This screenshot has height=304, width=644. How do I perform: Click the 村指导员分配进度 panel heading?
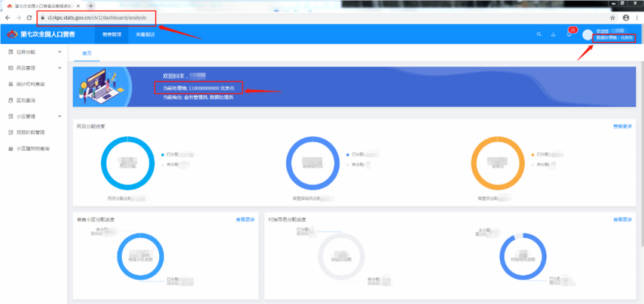(x=287, y=219)
